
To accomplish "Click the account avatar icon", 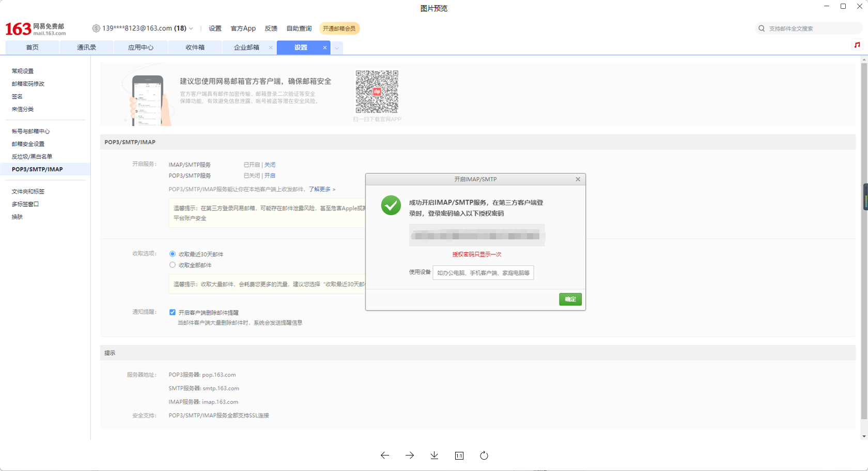I will point(96,28).
